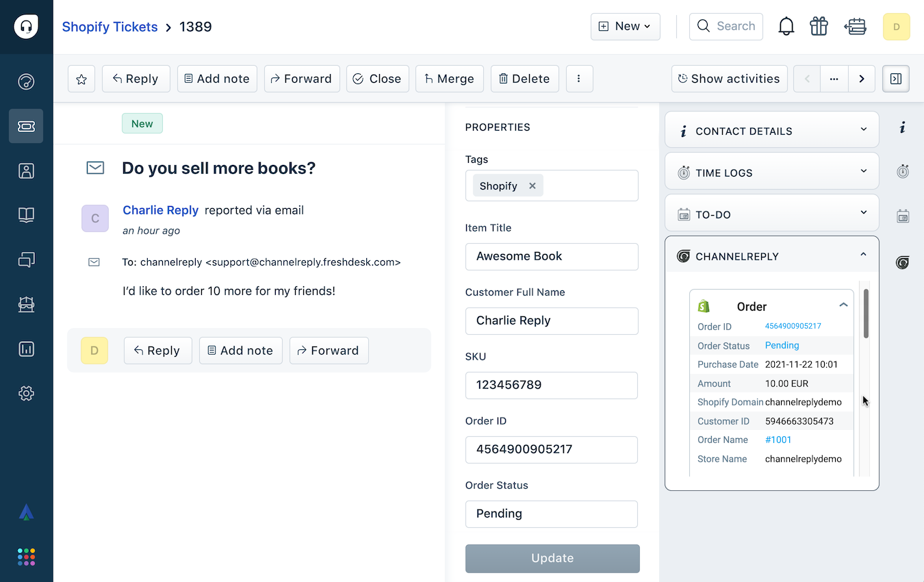Screen dimensions: 924x582
Task: Open the ticket list ellipsis button
Action: coord(834,79)
